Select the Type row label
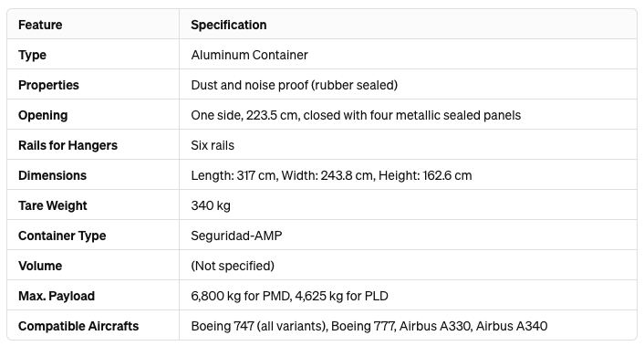The image size is (644, 346). (x=32, y=55)
